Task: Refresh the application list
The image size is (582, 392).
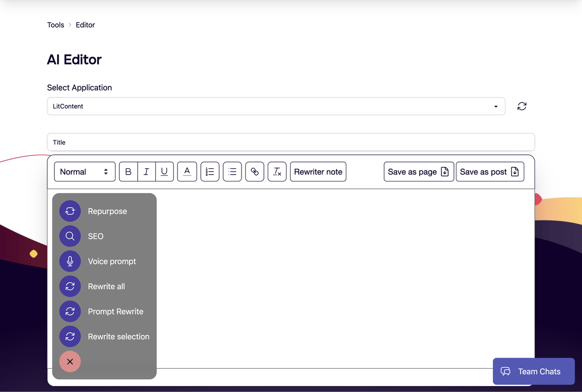Action: click(522, 106)
